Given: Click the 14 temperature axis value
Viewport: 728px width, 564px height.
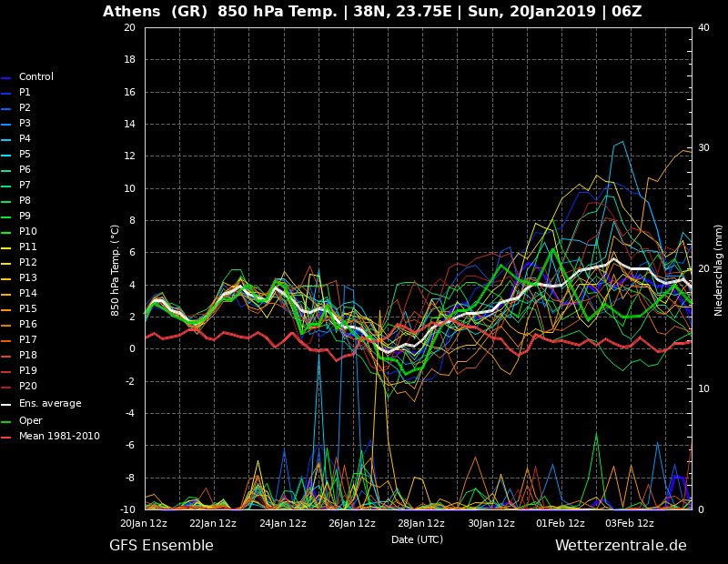Looking at the screenshot, I should click(129, 124).
